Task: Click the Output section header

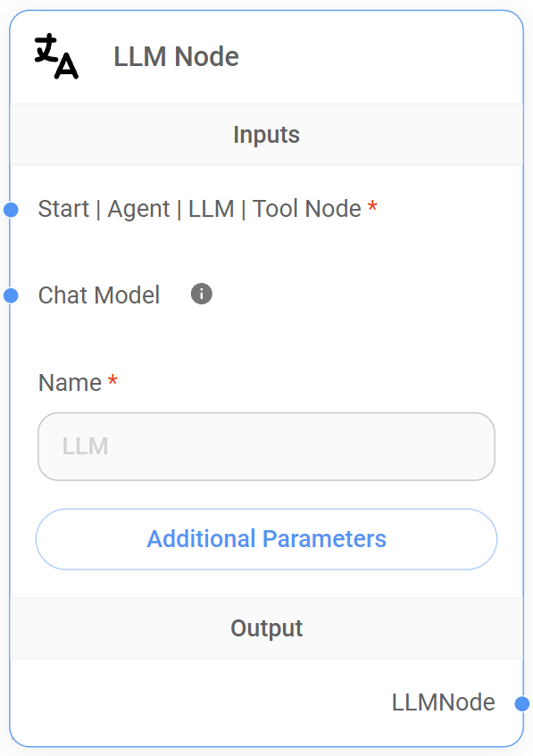Action: coord(266,628)
